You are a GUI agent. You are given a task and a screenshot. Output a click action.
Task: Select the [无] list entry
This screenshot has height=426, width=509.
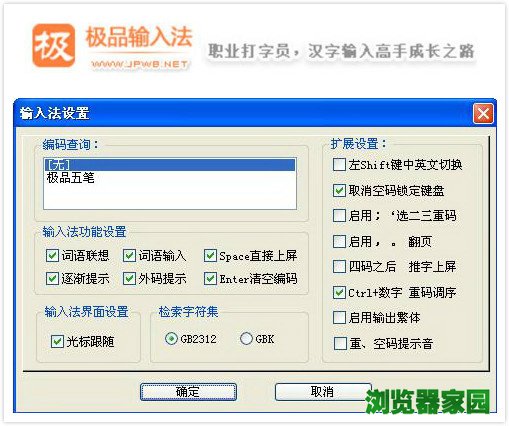(170, 165)
